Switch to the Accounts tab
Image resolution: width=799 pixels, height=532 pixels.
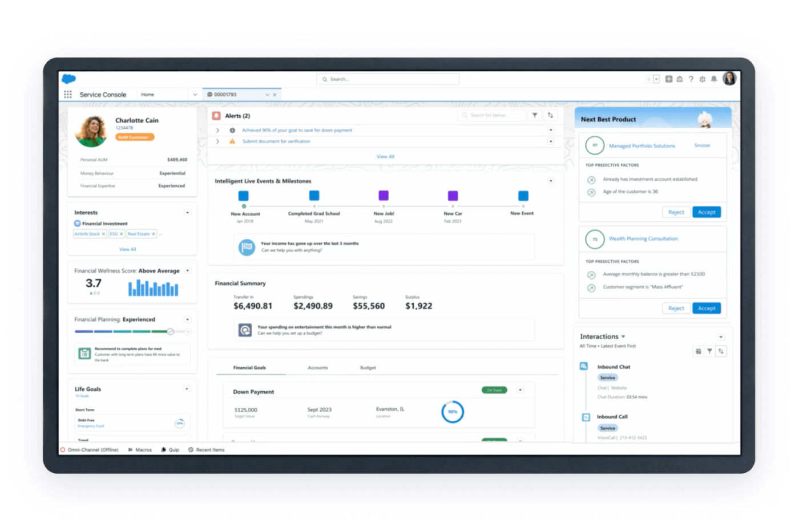(x=318, y=368)
